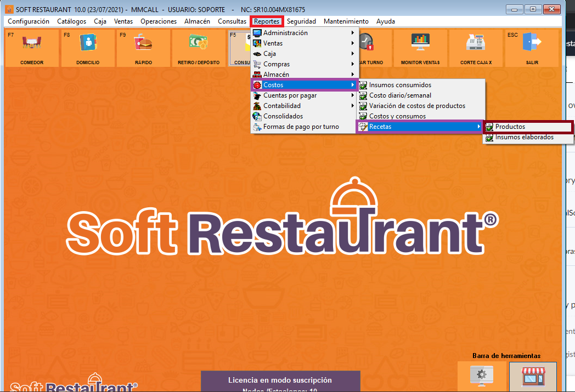Click the Ventas icon in Reportes menu
Screen dimensions: 575x392
click(257, 43)
